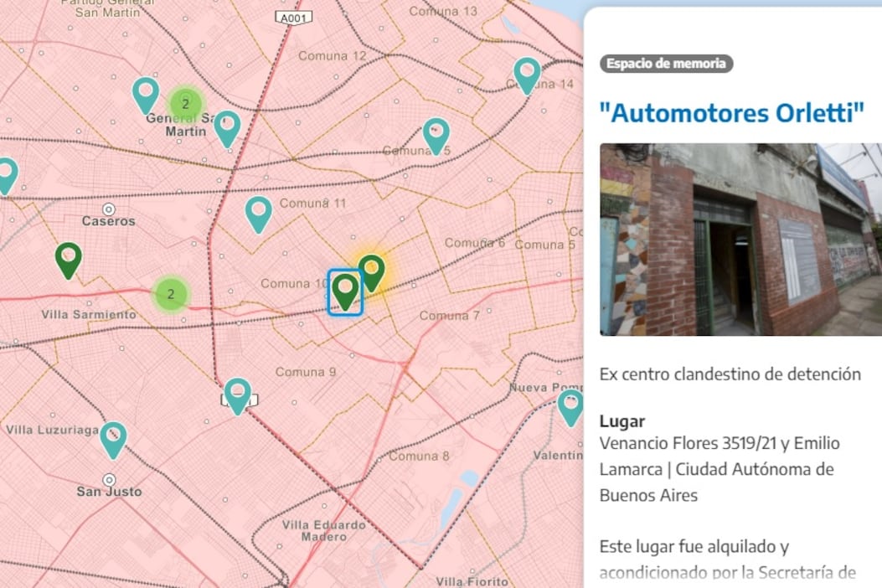Select the teal pin near General San Martín
The height and width of the screenshot is (588, 882).
tap(147, 92)
